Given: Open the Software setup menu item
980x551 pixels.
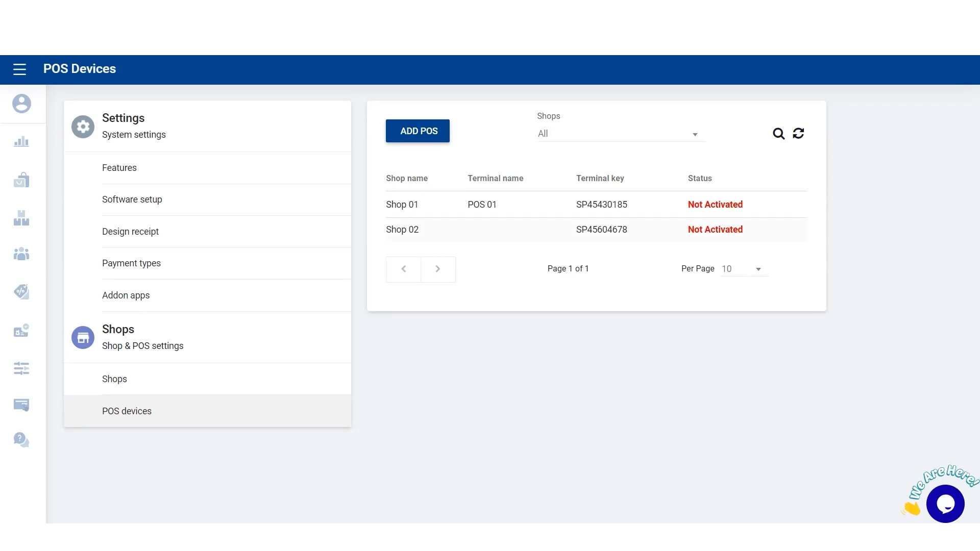Looking at the screenshot, I should coord(132,199).
